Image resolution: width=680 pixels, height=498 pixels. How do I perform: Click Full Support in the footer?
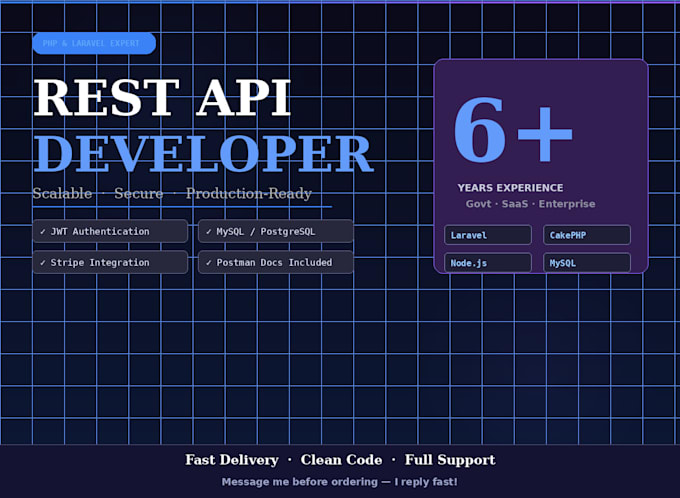click(x=450, y=460)
